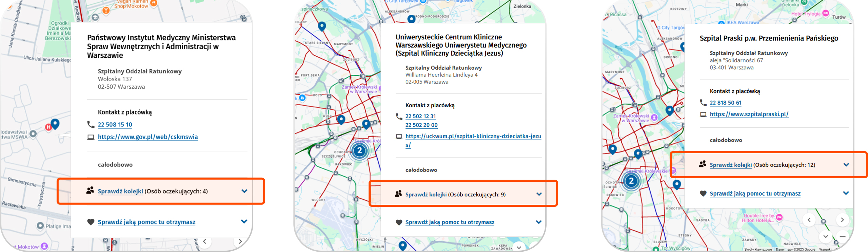Click the people icon next to Osób oczekujących: 4

pyautogui.click(x=90, y=191)
